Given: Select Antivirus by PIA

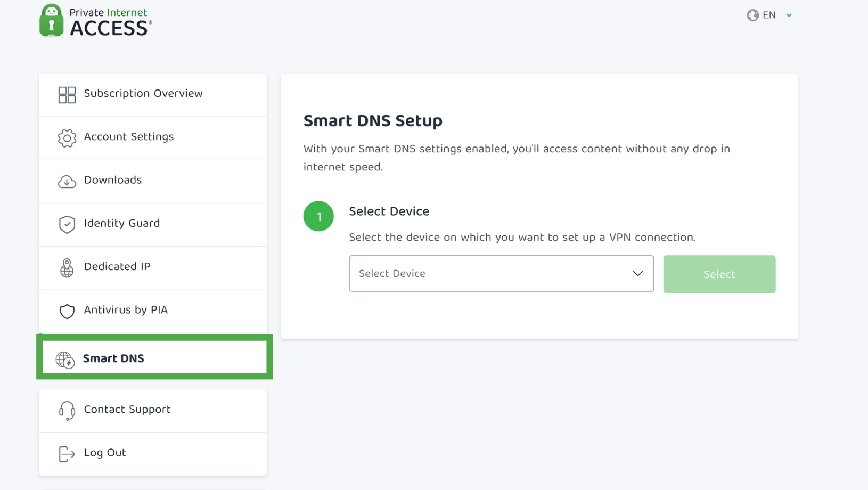Looking at the screenshot, I should pos(153,311).
